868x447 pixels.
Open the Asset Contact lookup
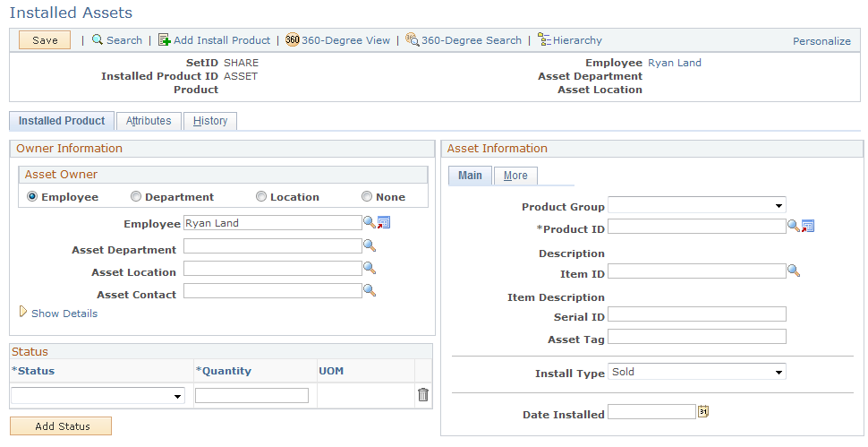370,290
